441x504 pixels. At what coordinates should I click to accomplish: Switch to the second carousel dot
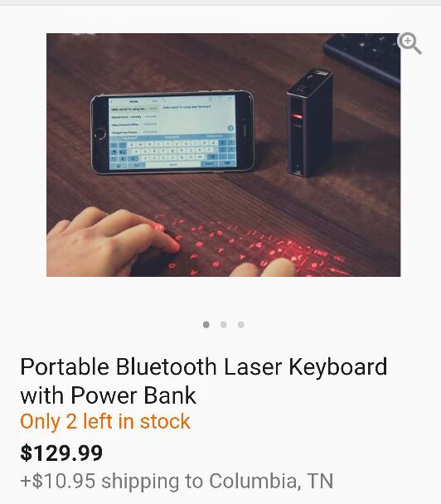(224, 325)
